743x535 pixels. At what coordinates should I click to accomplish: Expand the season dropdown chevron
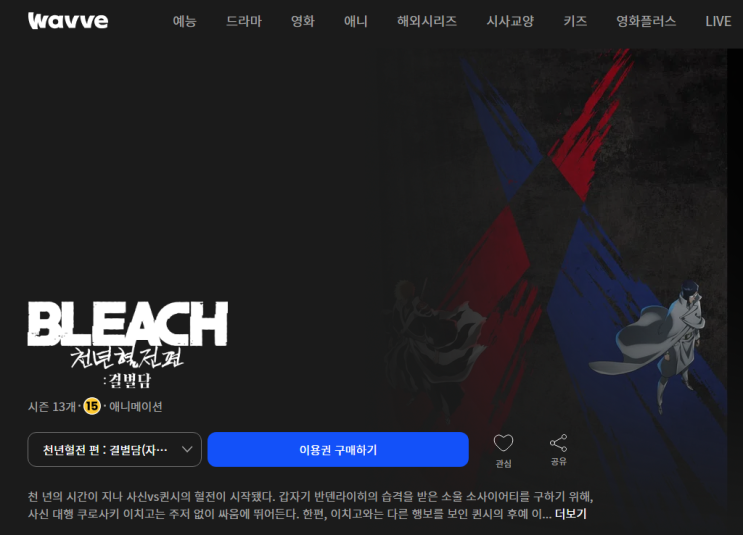(187, 449)
